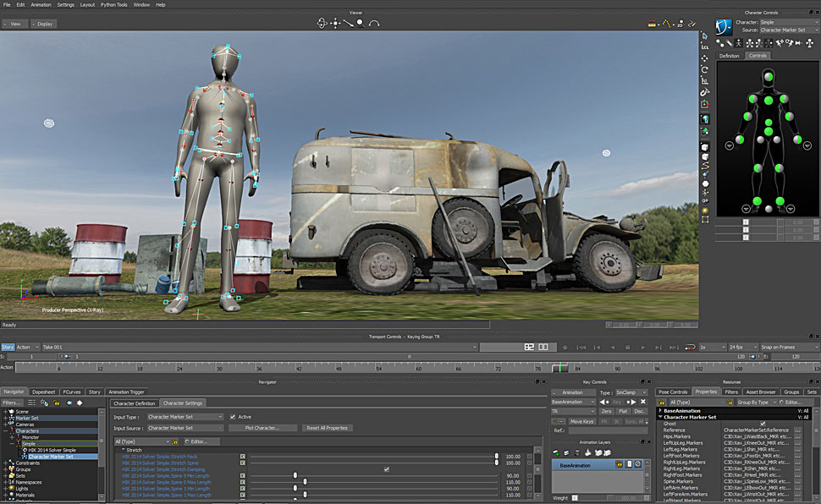The width and height of the screenshot is (821, 504).
Task: Select the orbit camera tool in Viewer toolbar
Action: (322, 23)
